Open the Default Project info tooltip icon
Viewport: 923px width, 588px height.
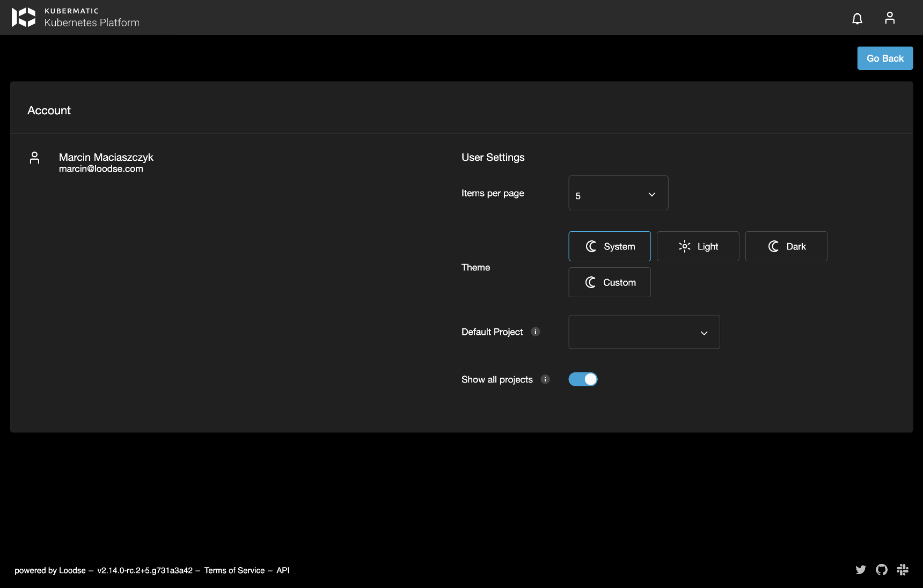click(535, 332)
